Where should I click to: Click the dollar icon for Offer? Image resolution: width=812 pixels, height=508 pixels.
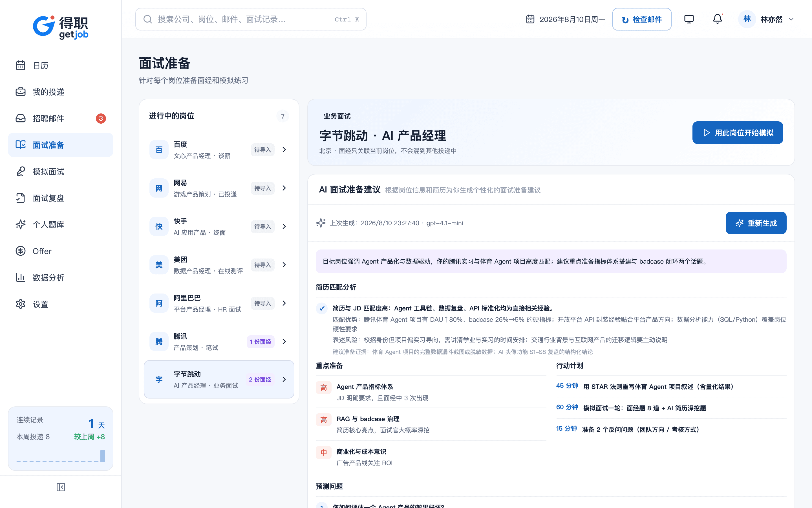click(21, 251)
